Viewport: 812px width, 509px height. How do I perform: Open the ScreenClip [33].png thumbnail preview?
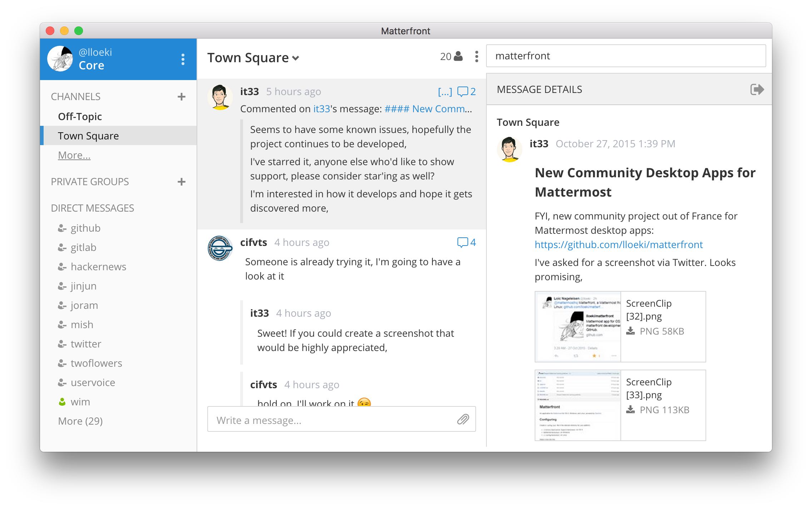click(578, 405)
